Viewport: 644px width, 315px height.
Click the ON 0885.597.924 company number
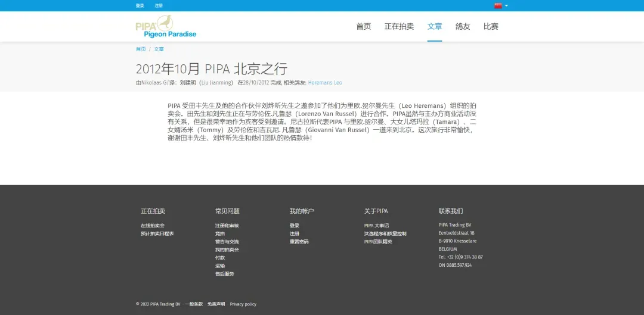coord(455,266)
